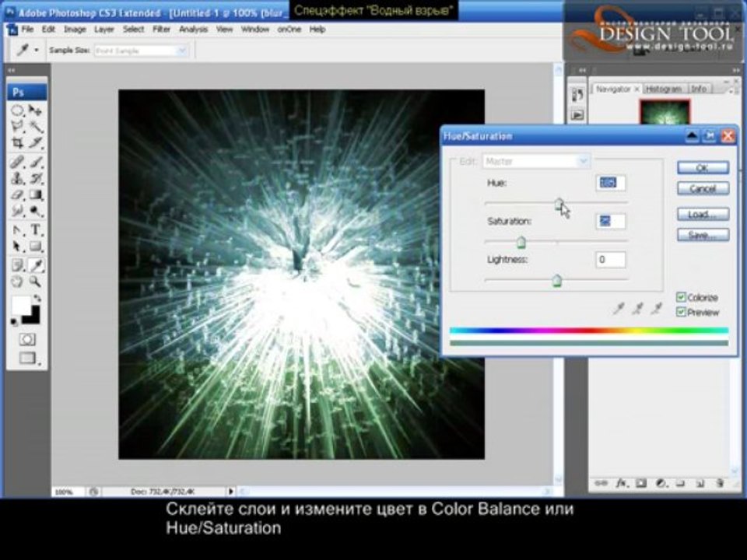Create new adjustment layer

661,484
